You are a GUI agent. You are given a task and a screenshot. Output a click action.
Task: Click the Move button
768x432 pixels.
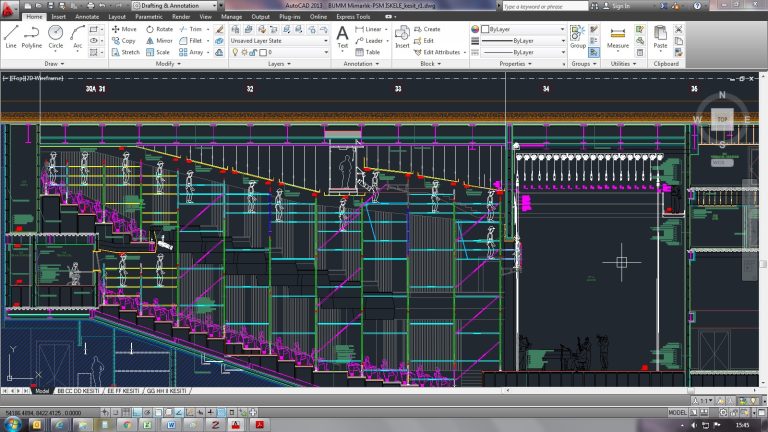pyautogui.click(x=125, y=29)
